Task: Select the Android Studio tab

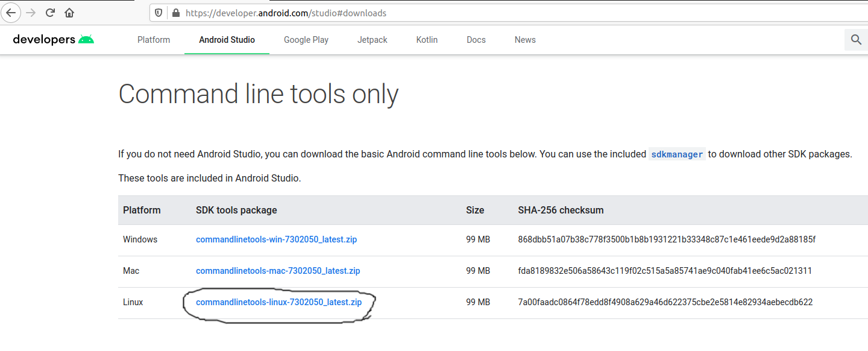Action: [227, 40]
